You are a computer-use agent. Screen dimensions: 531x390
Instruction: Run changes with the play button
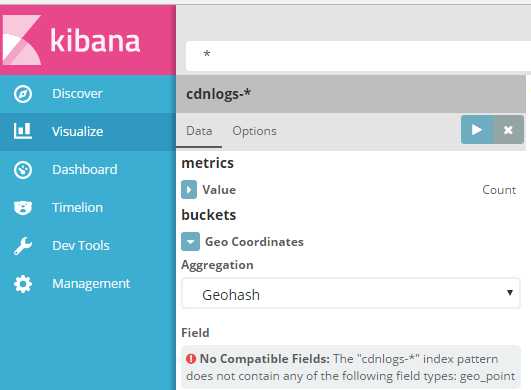coord(478,130)
